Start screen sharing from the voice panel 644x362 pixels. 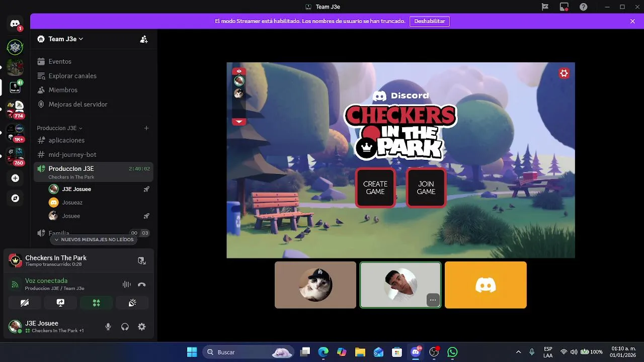[x=60, y=303]
